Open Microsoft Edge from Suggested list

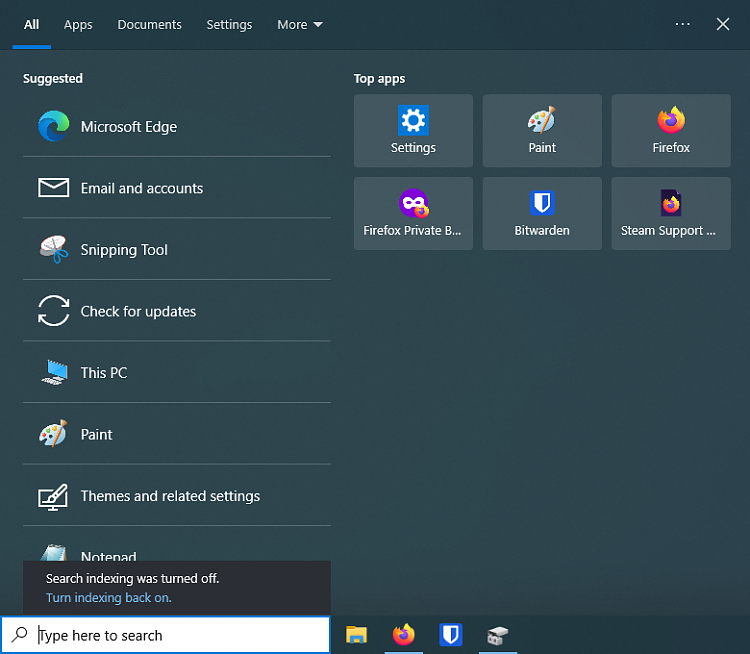point(176,127)
